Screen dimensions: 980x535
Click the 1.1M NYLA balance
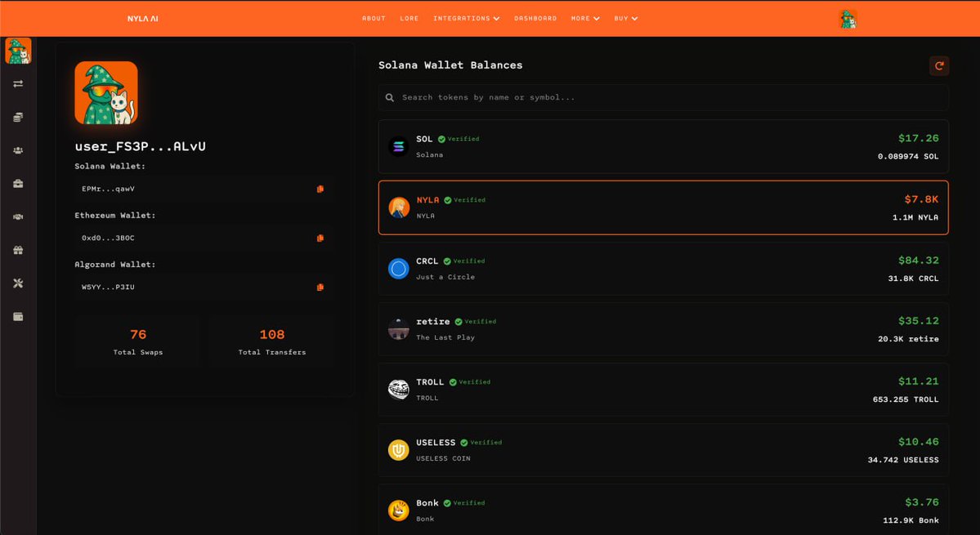pos(915,218)
